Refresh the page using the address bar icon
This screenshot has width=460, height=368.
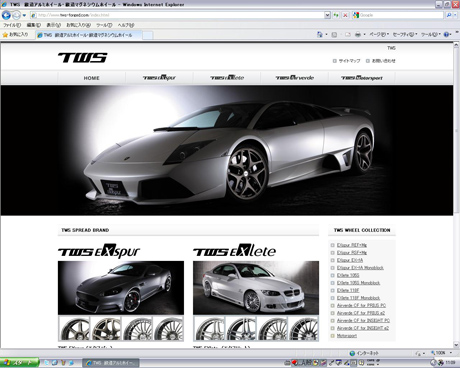pyautogui.click(x=336, y=15)
